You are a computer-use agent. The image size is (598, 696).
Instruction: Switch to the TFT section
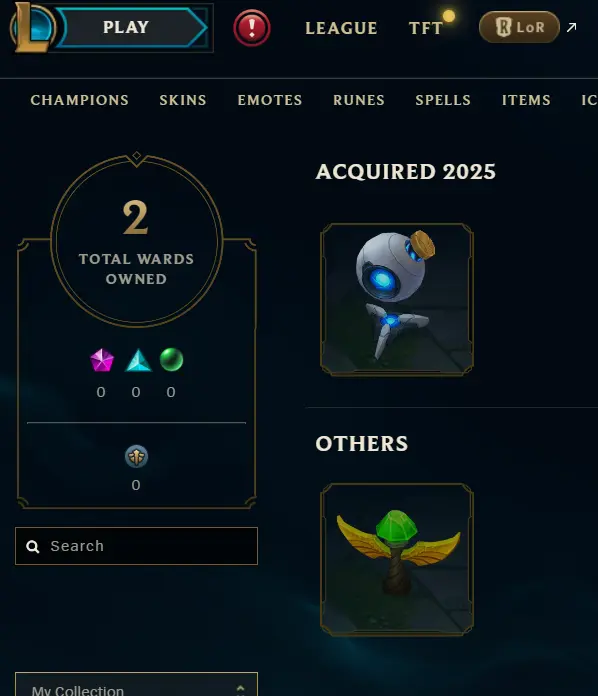[425, 28]
